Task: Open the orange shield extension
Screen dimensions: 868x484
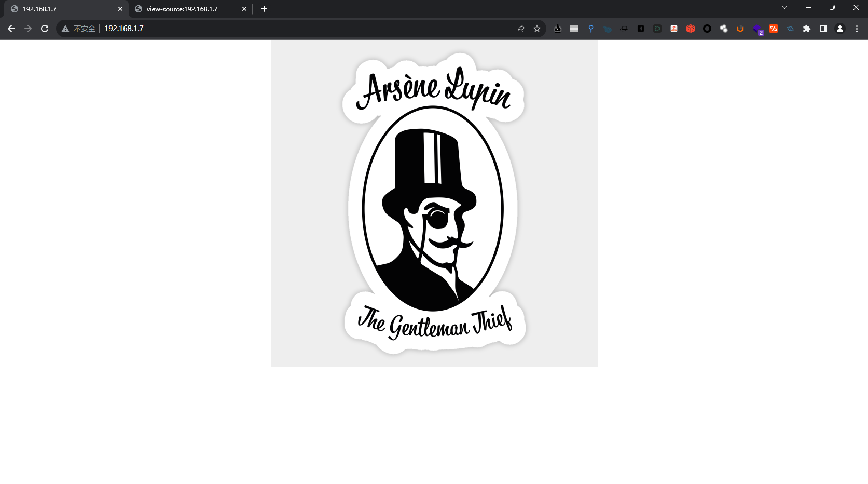Action: [x=740, y=29]
